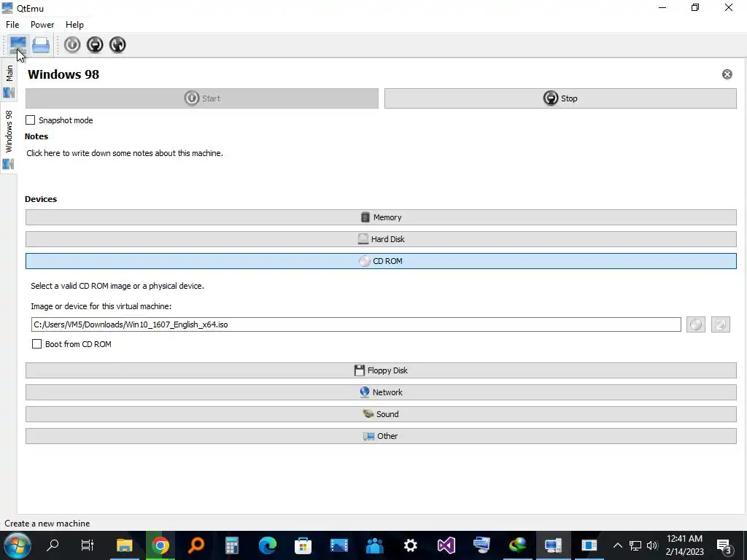Click the notes area to write notes
747x560 pixels.
pos(125,153)
